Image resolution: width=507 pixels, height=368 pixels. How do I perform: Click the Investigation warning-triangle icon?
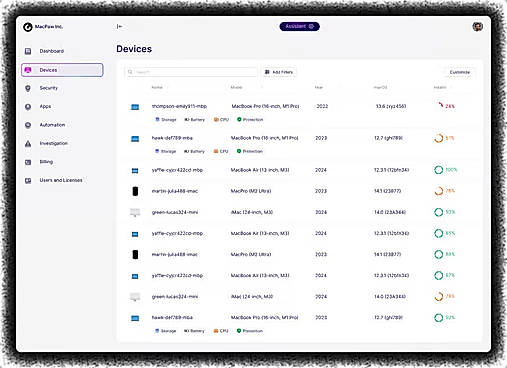coord(28,143)
